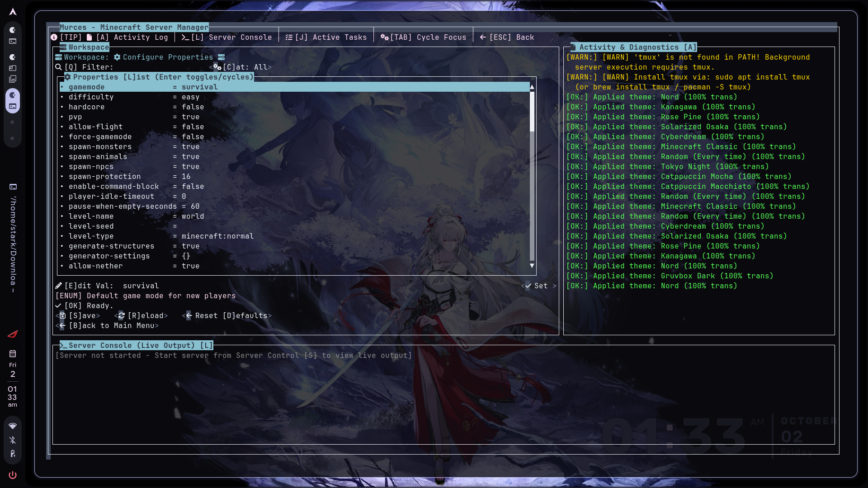Select the allow-nether = true row

tap(295, 266)
